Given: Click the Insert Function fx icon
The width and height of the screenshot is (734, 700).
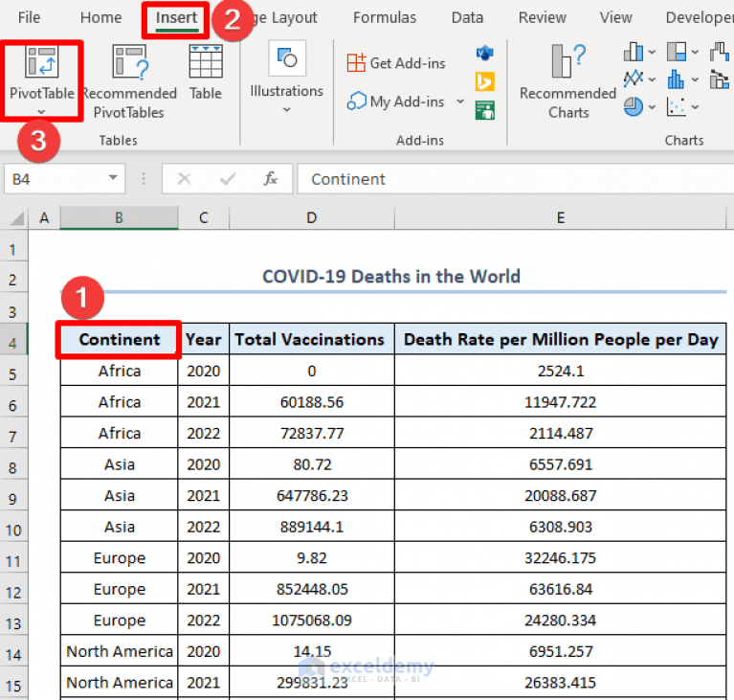Looking at the screenshot, I should point(270,178).
